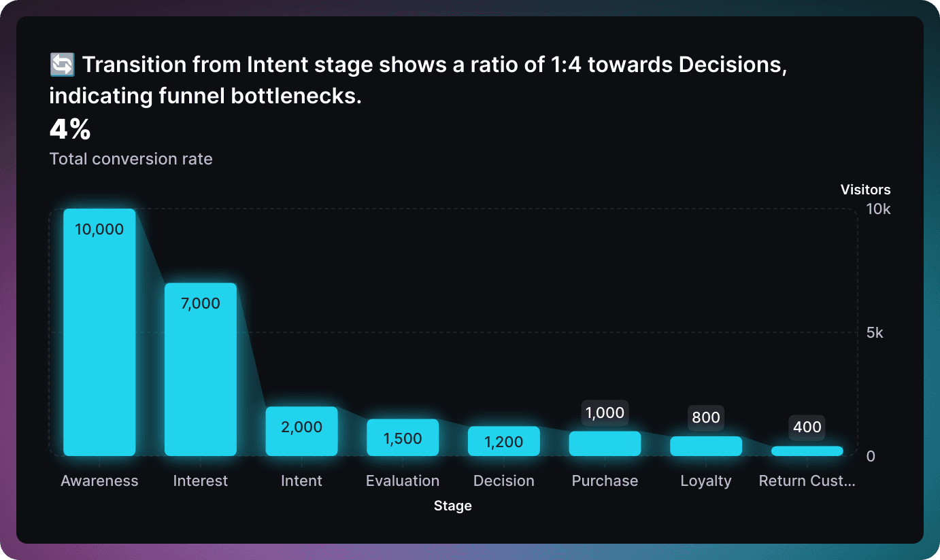Click the Intent bar with 2,000 visitors

[x=301, y=431]
